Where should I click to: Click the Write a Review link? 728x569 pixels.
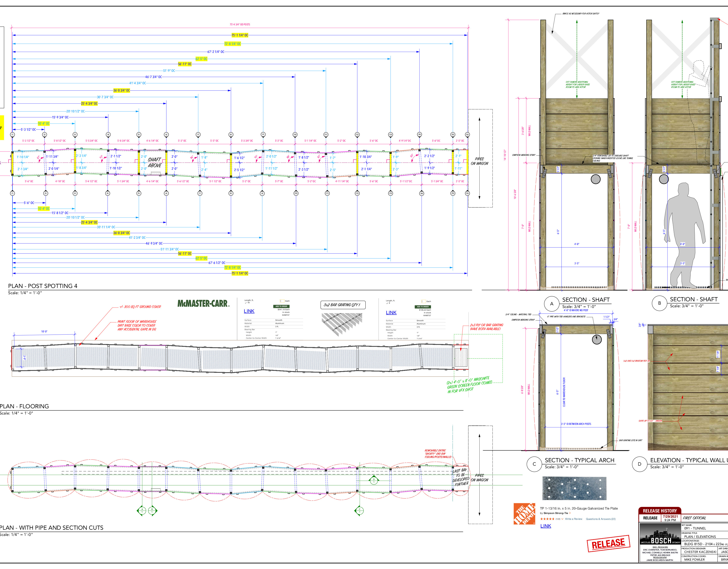click(x=573, y=519)
